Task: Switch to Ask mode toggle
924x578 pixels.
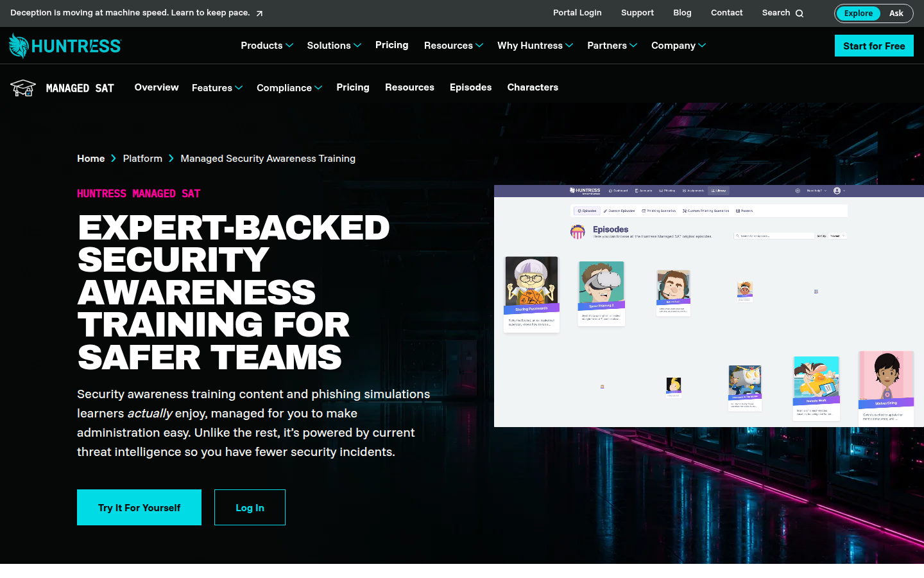Action: tap(896, 13)
